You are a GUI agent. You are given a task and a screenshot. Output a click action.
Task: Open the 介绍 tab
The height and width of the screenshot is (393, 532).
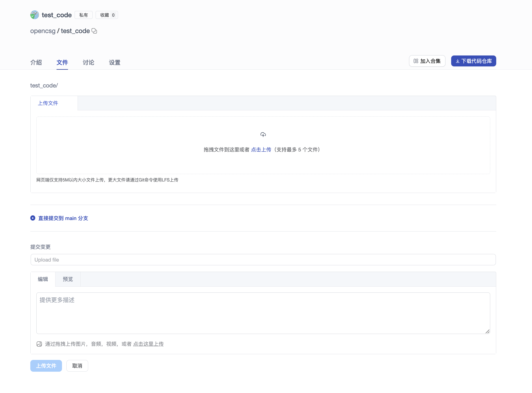coord(36,62)
